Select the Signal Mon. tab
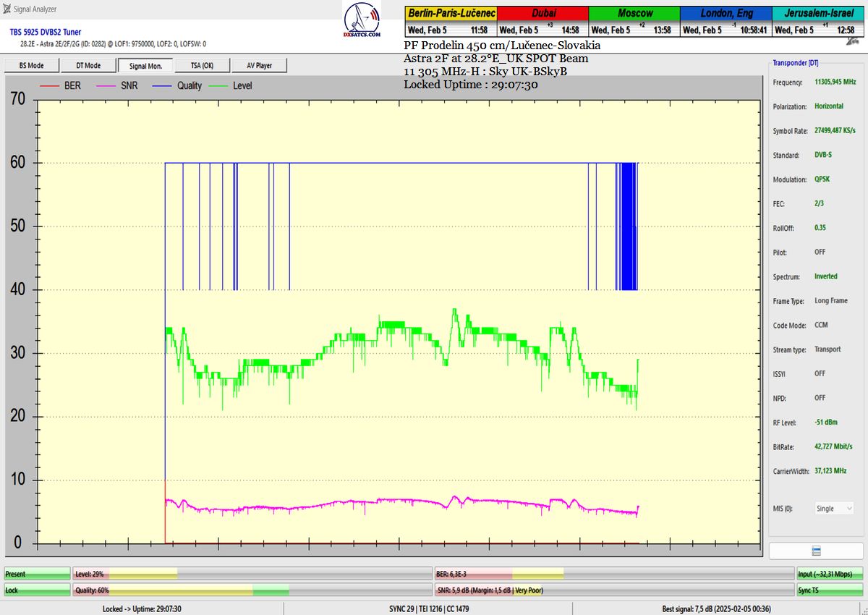 pos(145,66)
